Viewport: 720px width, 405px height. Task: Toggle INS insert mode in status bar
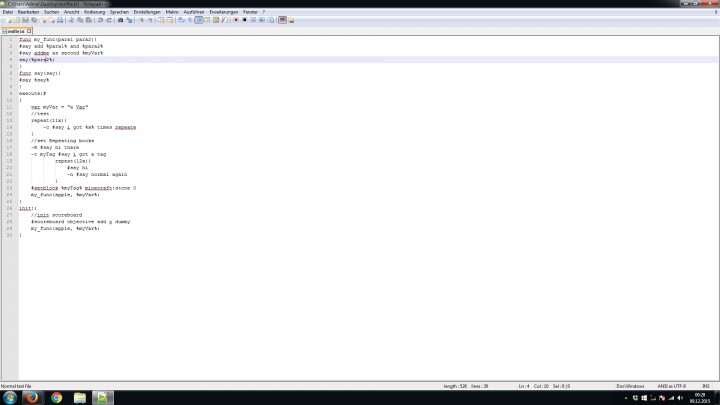point(705,385)
